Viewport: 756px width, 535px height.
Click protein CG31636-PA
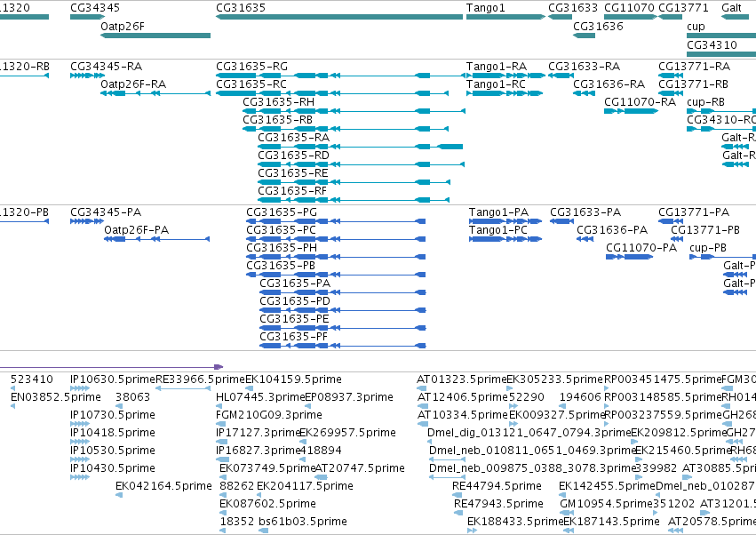pyautogui.click(x=585, y=239)
